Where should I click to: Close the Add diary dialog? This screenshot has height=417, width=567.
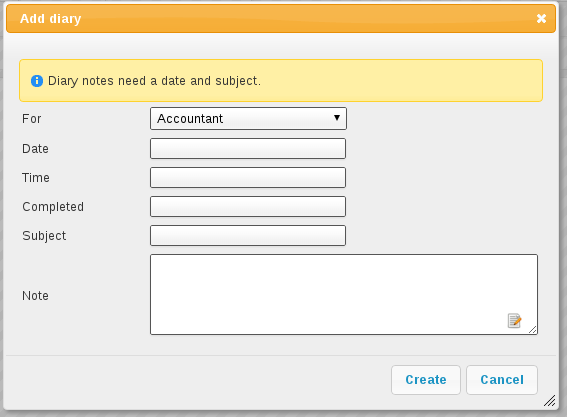(x=541, y=18)
